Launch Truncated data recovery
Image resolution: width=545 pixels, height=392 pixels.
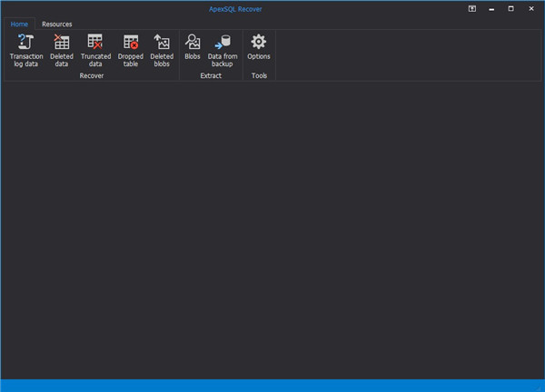click(95, 50)
